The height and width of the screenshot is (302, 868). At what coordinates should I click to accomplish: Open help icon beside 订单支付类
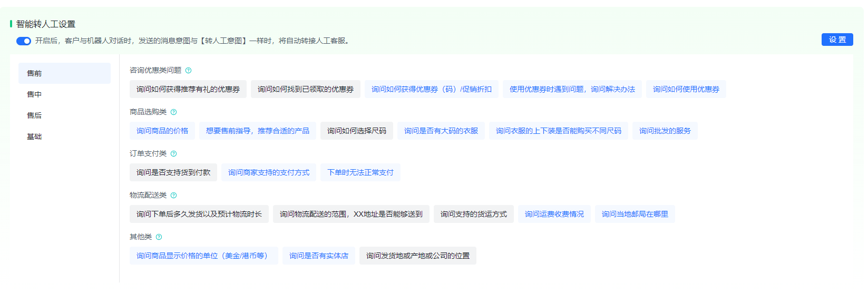pyautogui.click(x=174, y=154)
